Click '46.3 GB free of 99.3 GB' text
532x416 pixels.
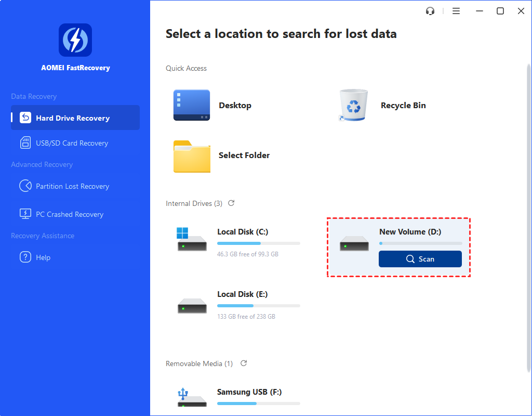click(x=248, y=254)
